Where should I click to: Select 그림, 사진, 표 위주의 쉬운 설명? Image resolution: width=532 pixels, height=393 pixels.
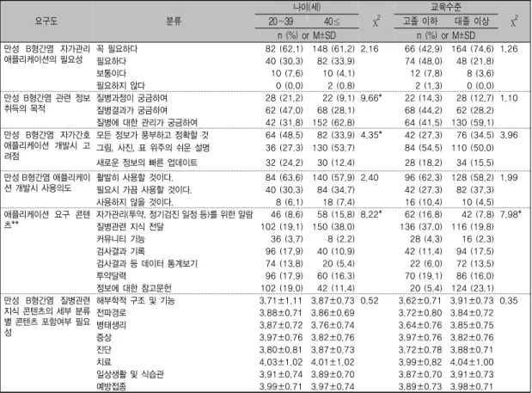click(153, 148)
